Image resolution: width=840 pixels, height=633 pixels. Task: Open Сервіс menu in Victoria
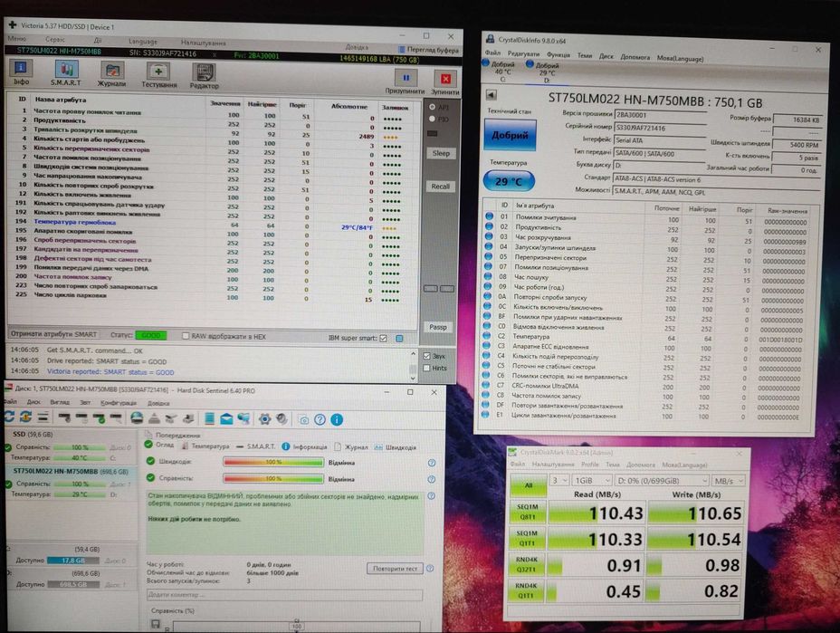[55, 39]
